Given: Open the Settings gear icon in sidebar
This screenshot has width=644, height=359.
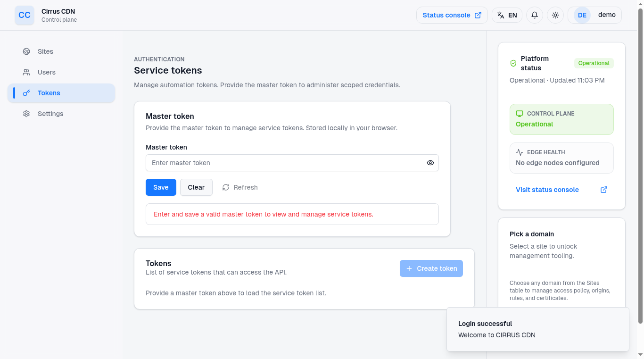Looking at the screenshot, I should tap(26, 114).
